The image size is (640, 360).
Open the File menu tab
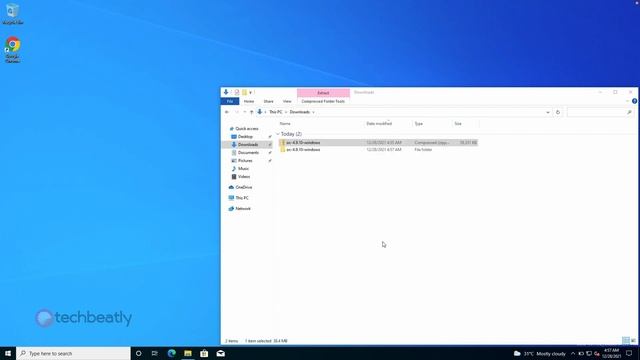[230, 101]
